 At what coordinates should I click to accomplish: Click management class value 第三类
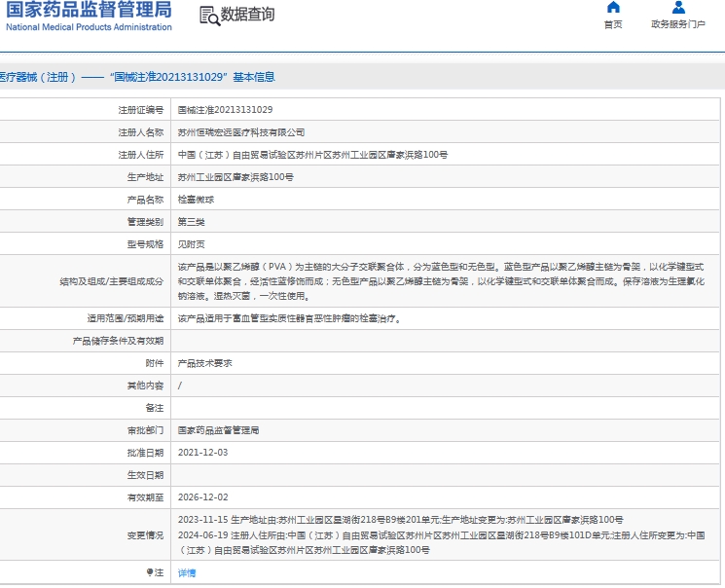click(x=192, y=222)
